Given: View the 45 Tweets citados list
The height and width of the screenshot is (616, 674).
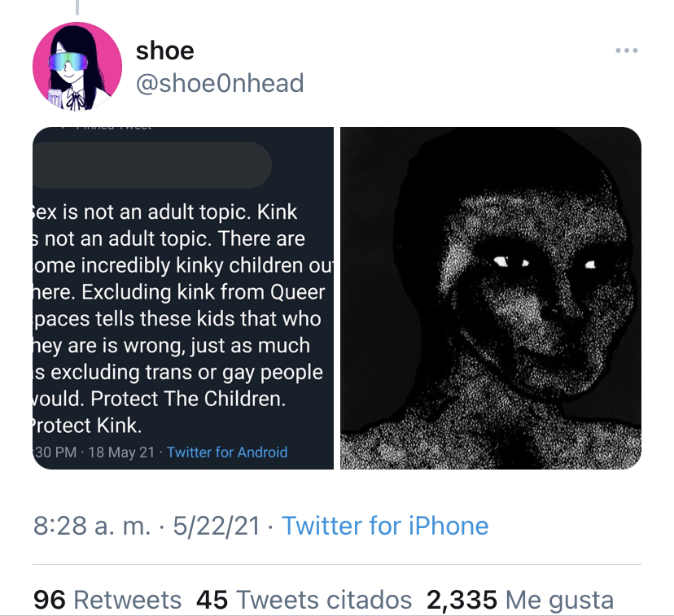Looking at the screenshot, I should 304,600.
